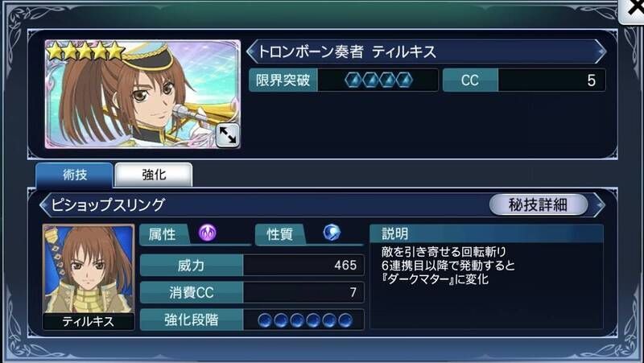Click the first 強化段階 blue orb
Image resolution: width=644 pixels, height=363 pixels.
(x=265, y=320)
